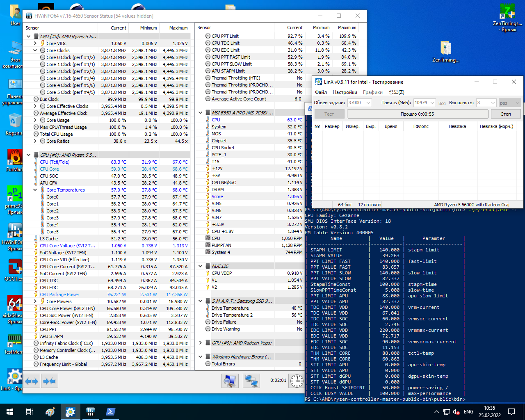This screenshot has width=525, height=420.
Task: Open the Файл menu in LinX
Action: 321,92
